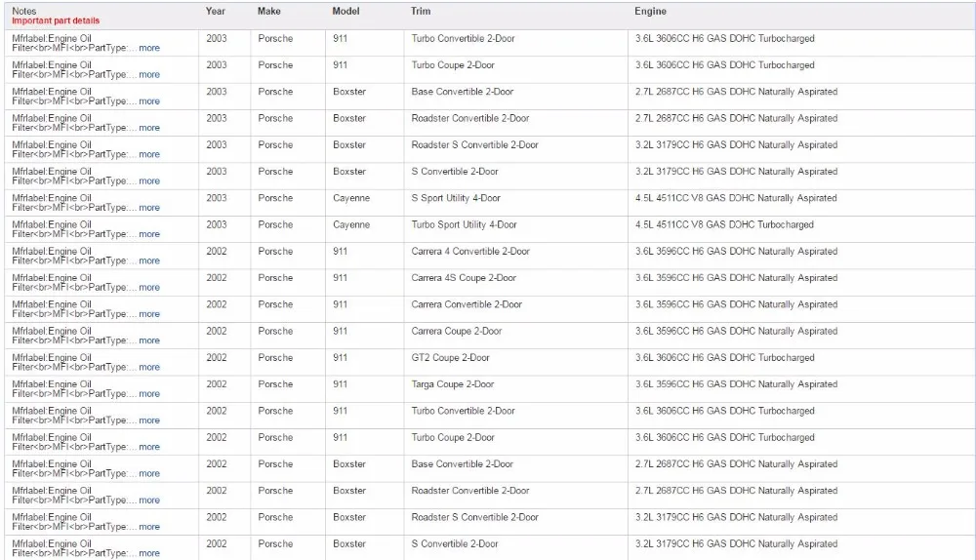Click the Year column header
Image resolution: width=976 pixels, height=560 pixels.
(x=216, y=11)
